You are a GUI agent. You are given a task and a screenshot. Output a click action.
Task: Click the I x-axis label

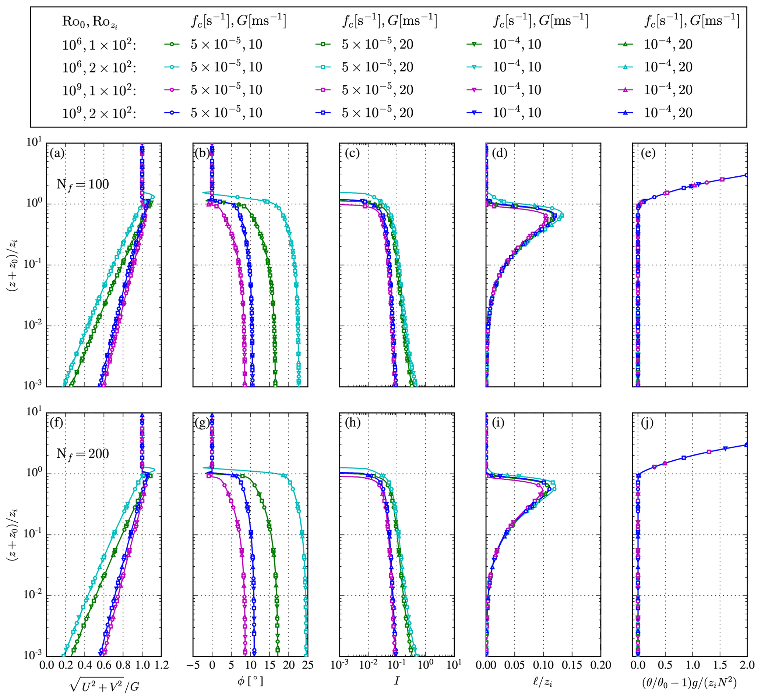click(x=397, y=682)
